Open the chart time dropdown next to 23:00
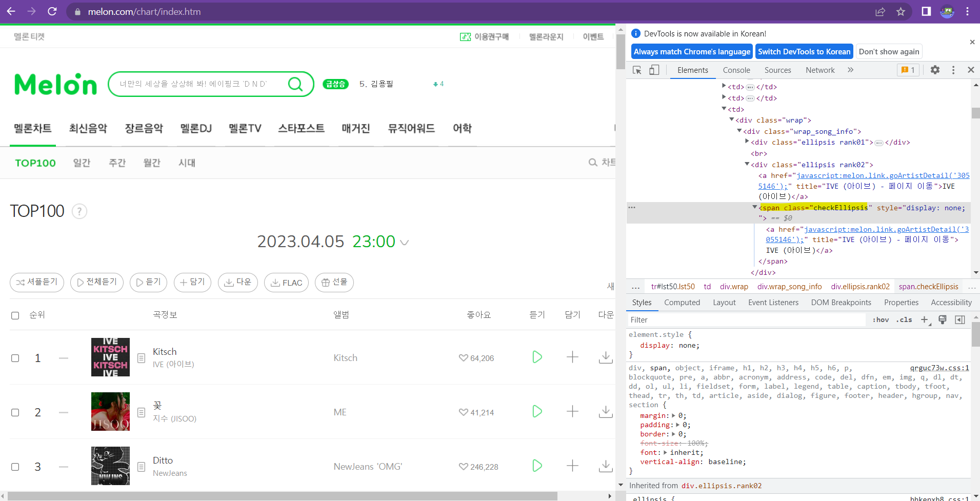This screenshot has width=980, height=501. pyautogui.click(x=404, y=243)
